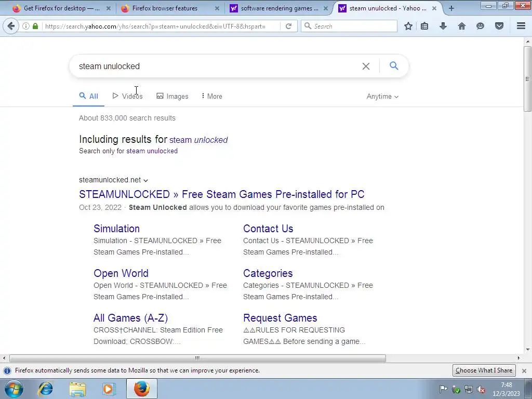Search only for 'steam unulocked' link
The image size is (532, 399).
click(x=152, y=151)
